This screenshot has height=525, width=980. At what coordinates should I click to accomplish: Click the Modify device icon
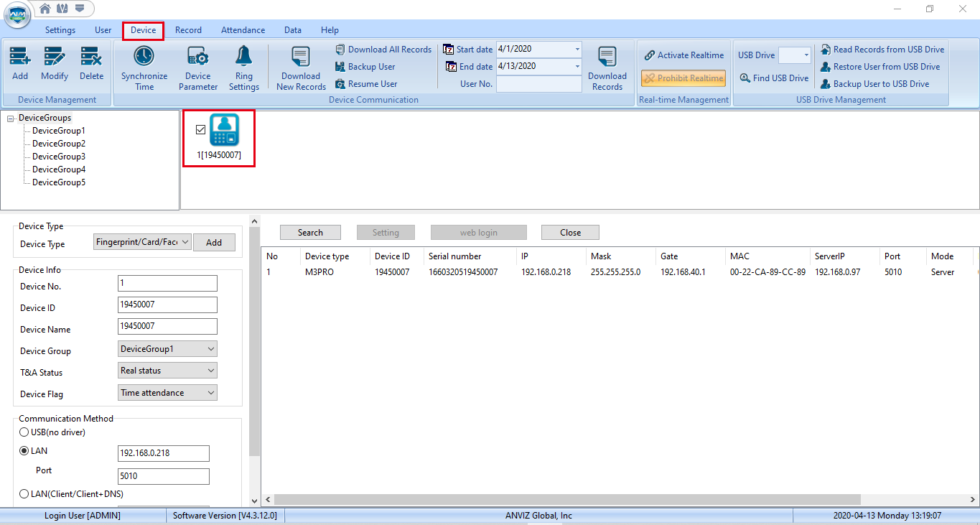pyautogui.click(x=55, y=57)
